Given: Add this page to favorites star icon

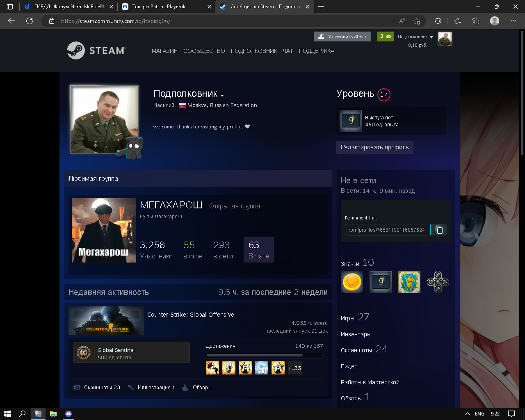Looking at the screenshot, I should [417, 21].
